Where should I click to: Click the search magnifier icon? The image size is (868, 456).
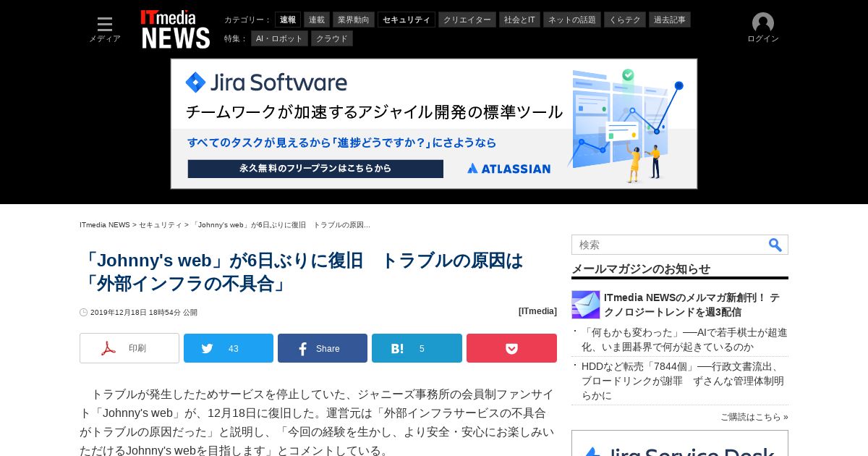click(775, 245)
